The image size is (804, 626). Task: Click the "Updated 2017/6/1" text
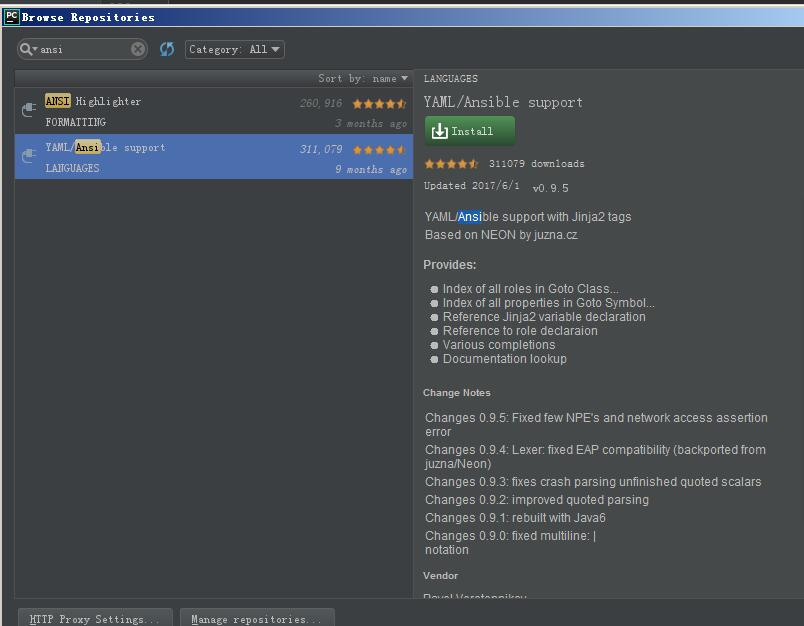[472, 186]
